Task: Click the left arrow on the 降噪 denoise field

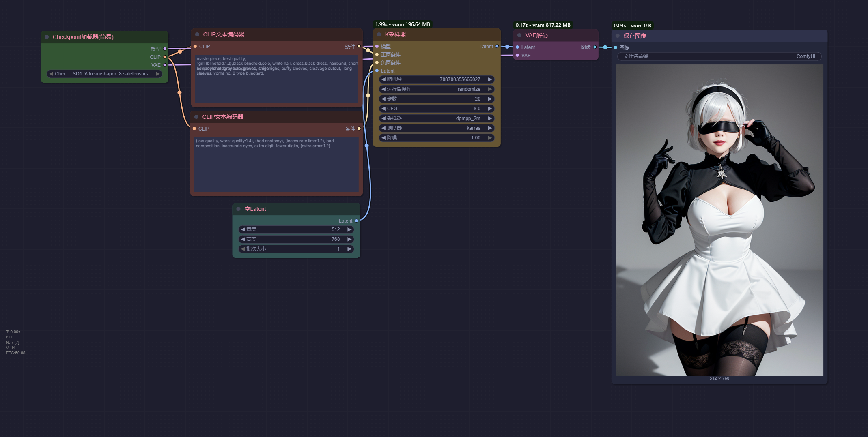Action: click(x=383, y=138)
